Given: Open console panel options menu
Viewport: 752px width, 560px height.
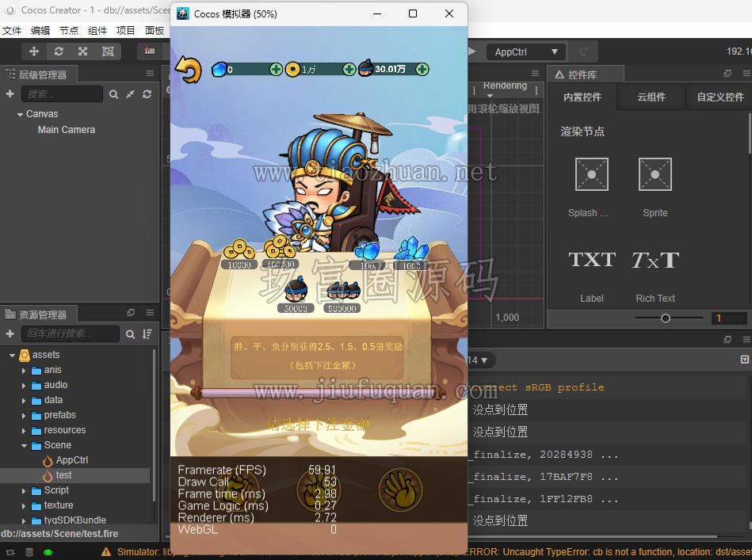Looking at the screenshot, I should (746, 340).
